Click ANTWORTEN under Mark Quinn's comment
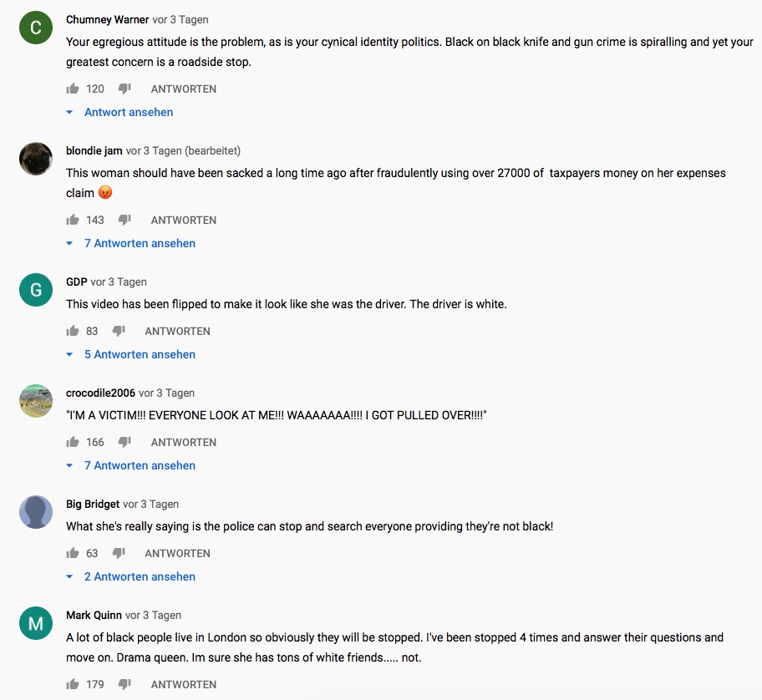 pyautogui.click(x=183, y=684)
